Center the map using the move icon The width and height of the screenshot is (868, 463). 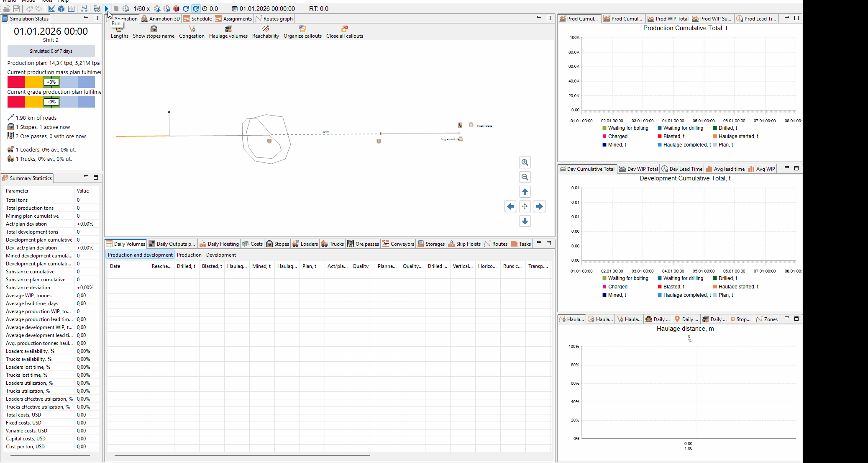click(x=525, y=206)
